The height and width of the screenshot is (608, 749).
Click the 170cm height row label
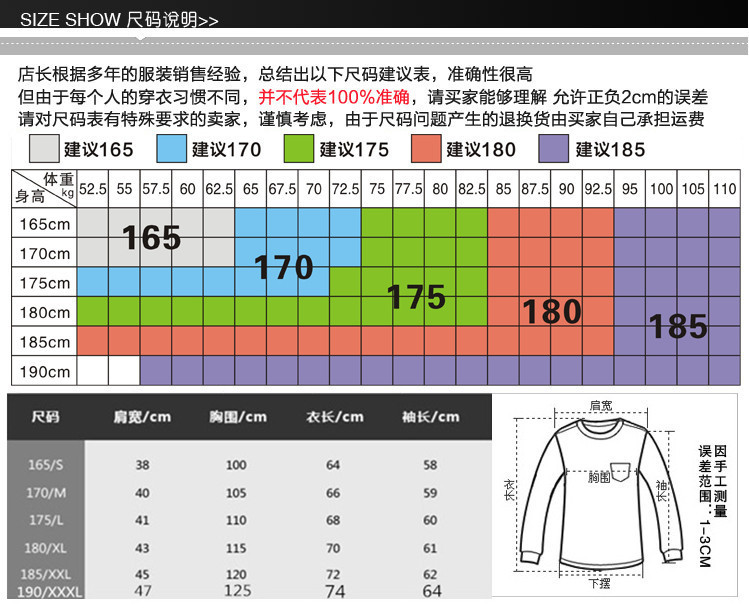click(44, 253)
